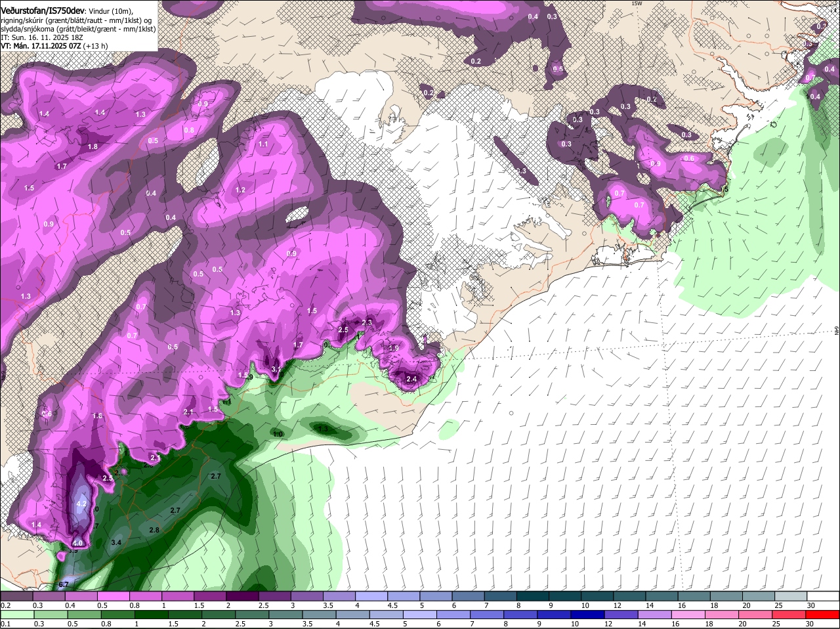Select the '2.4' value on the map

412,380
